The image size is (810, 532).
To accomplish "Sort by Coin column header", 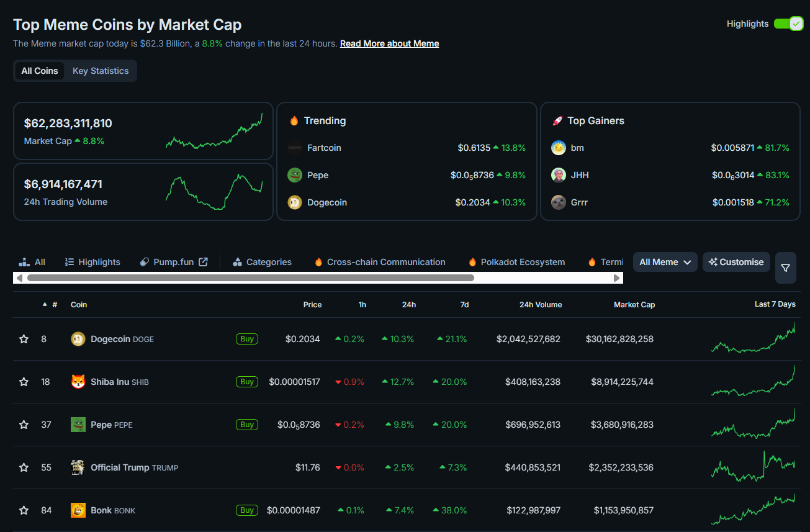I will pos(79,305).
